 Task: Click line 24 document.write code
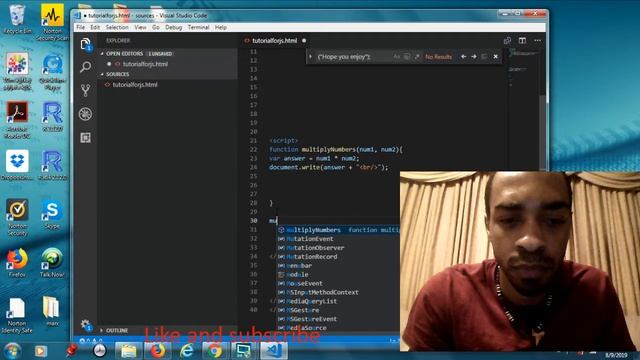pyautogui.click(x=329, y=167)
